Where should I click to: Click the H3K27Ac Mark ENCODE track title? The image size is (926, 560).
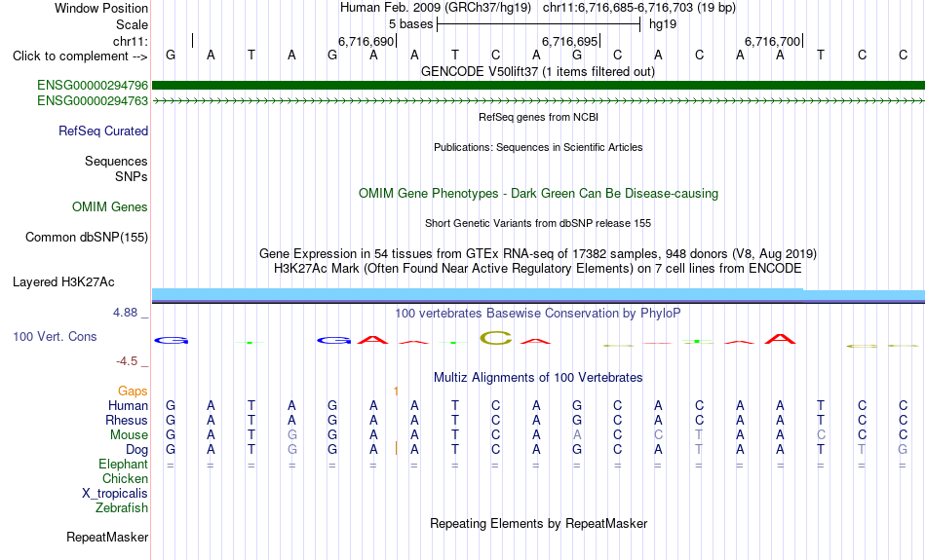click(538, 269)
